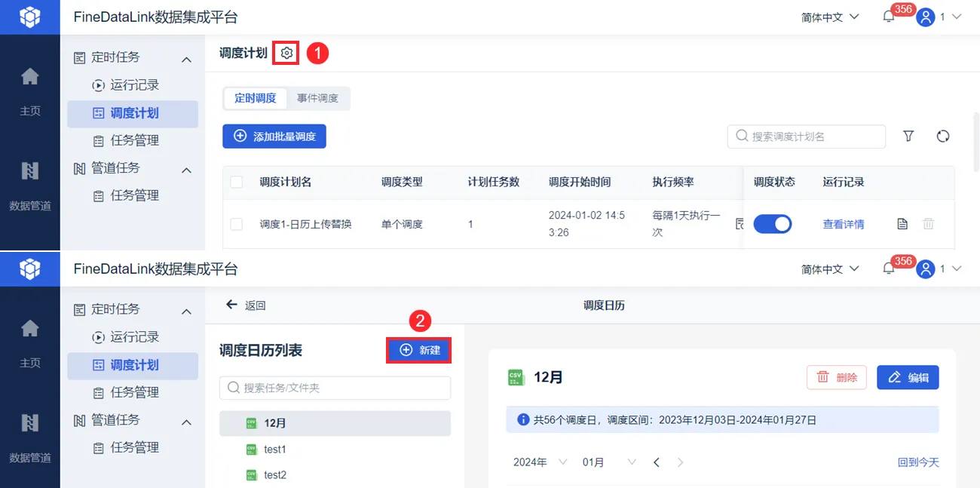
Task: Open 数据管道 in the bottom sidebar
Action: 29,437
